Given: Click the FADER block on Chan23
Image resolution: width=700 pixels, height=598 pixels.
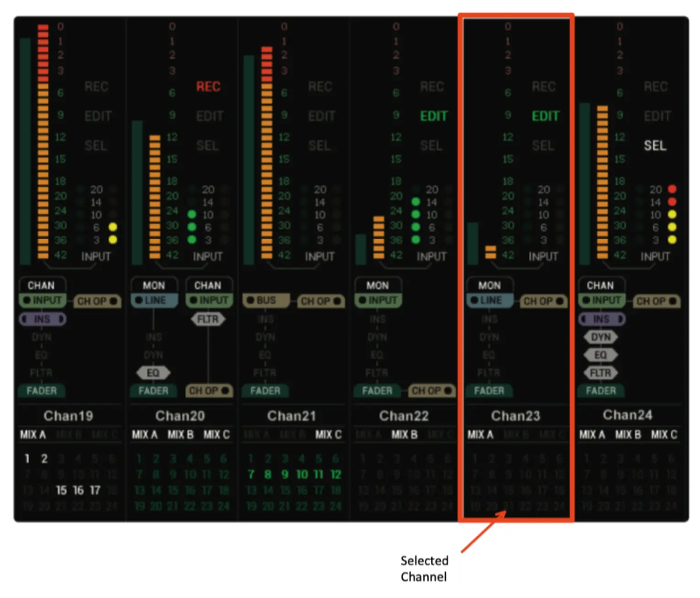Looking at the screenshot, I should (x=489, y=391).
